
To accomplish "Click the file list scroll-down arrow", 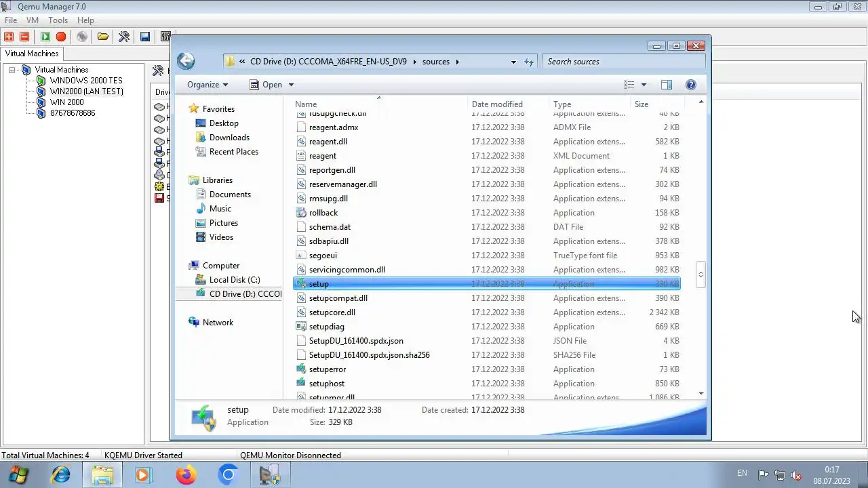I will pyautogui.click(x=701, y=393).
